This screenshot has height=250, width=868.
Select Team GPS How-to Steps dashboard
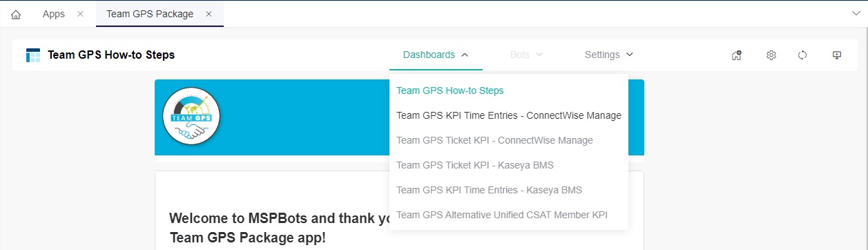coord(509,90)
